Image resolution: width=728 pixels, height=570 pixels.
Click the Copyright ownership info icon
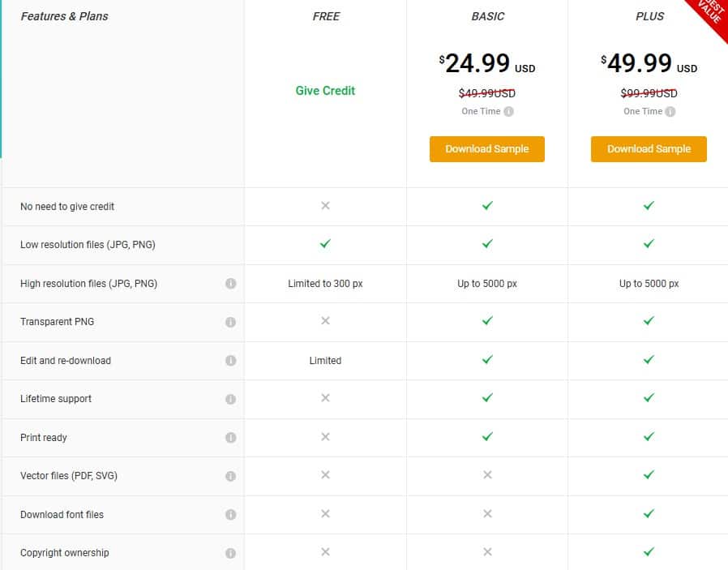click(231, 553)
